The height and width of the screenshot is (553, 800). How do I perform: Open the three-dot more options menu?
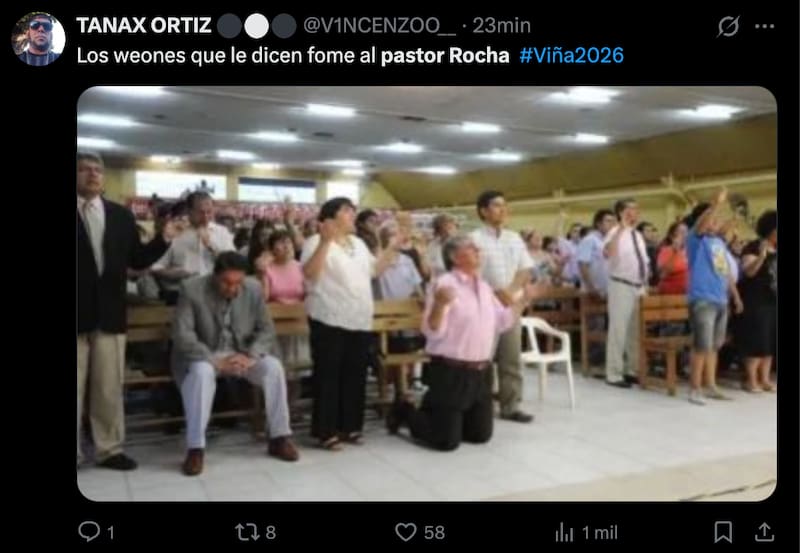tap(764, 26)
